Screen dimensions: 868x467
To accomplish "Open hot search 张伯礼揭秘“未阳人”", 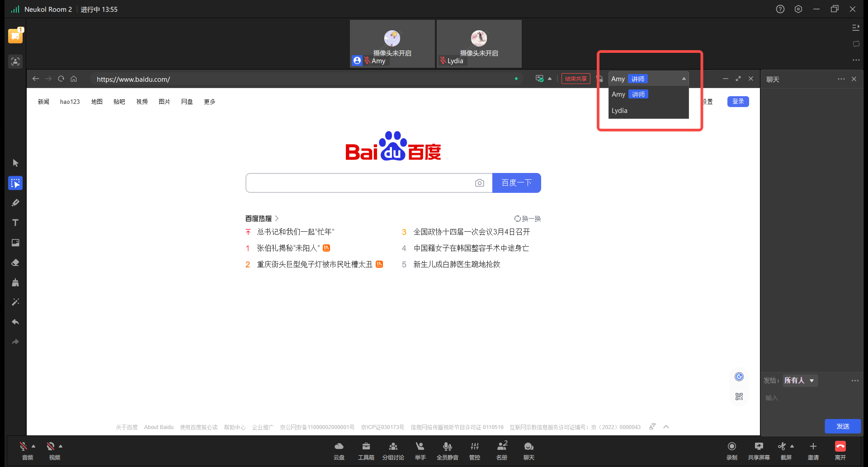I will coord(288,248).
